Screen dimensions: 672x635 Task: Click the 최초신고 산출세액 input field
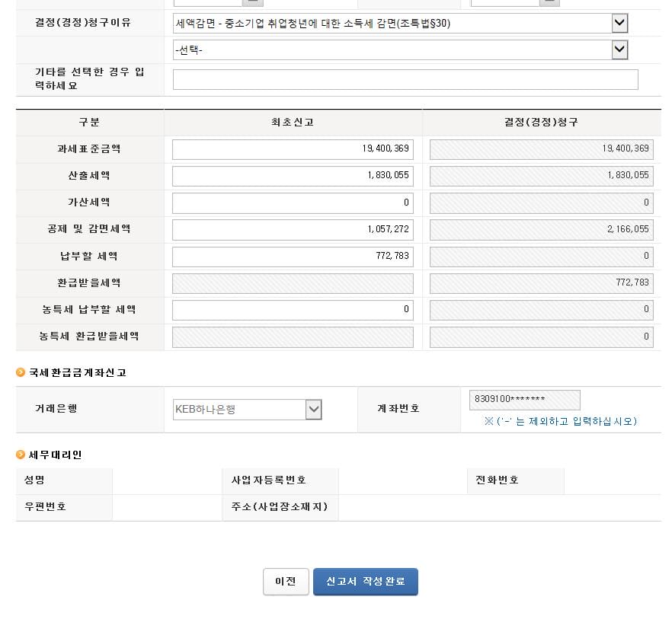pyautogui.click(x=293, y=176)
